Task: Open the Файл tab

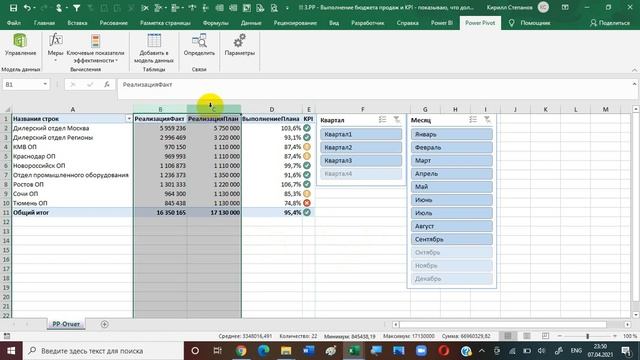Action: pos(14,23)
